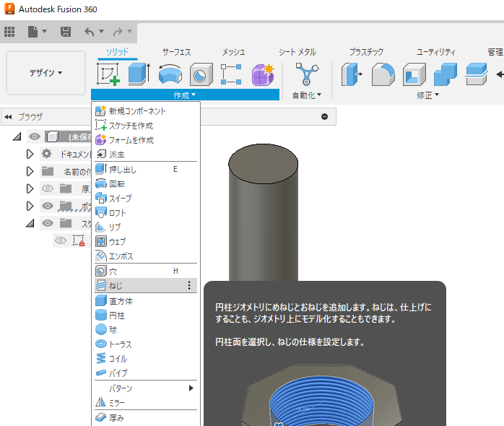Collapse the root component tree node
Image resolution: width=504 pixels, height=426 pixels.
click(17, 137)
